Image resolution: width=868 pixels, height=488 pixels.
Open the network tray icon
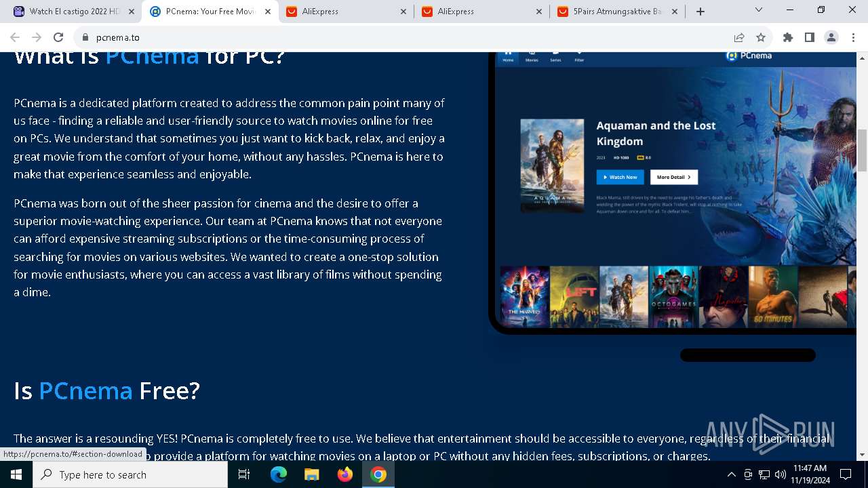(764, 474)
